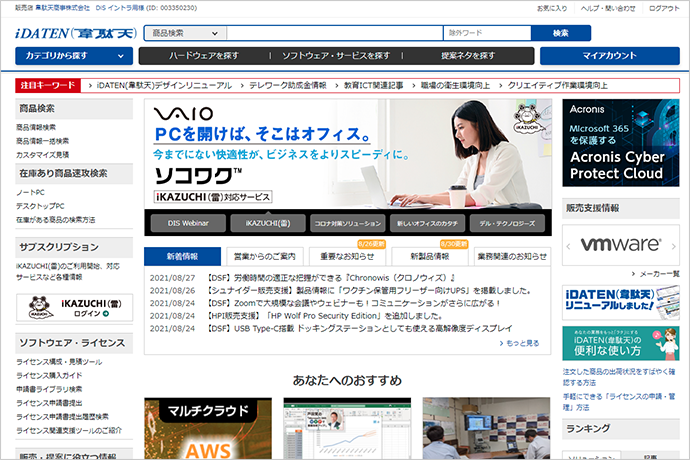Open ヘルプ・問い合わせ link
The height and width of the screenshot is (460, 690).
tap(608, 8)
